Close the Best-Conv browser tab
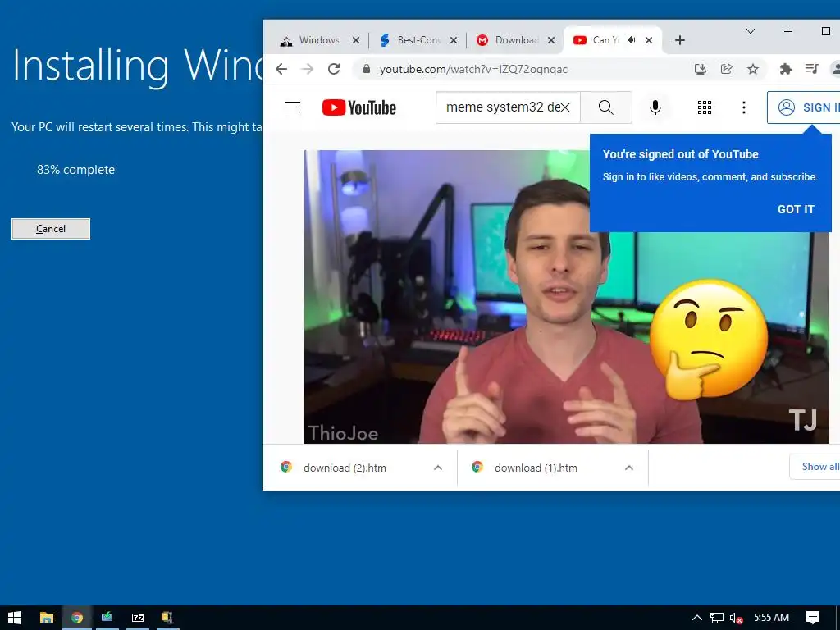Image resolution: width=840 pixels, height=630 pixels. (453, 40)
